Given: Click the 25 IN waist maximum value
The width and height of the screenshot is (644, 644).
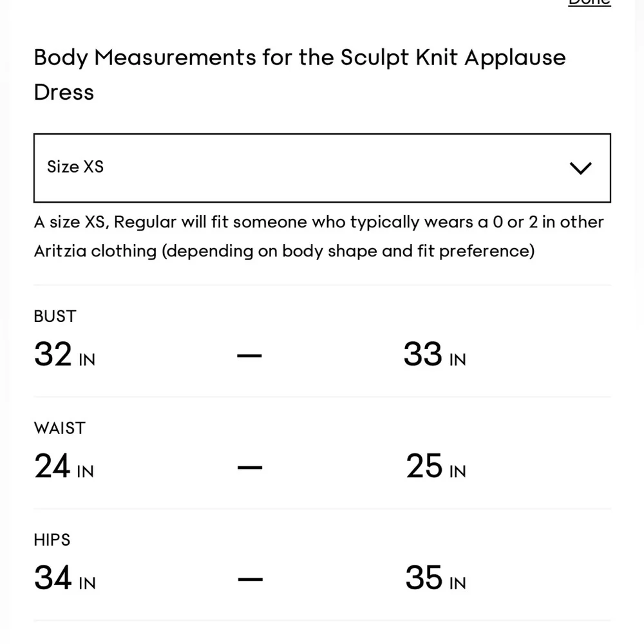Looking at the screenshot, I should tap(435, 467).
